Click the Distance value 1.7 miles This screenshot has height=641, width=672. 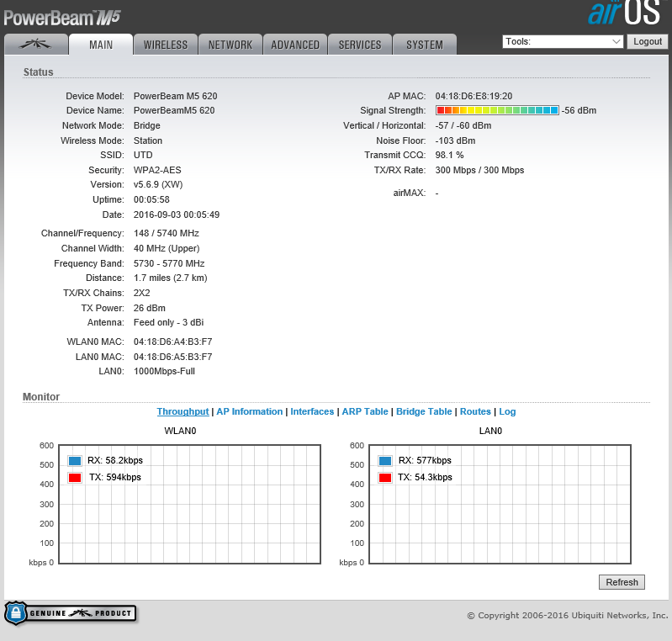170,278
